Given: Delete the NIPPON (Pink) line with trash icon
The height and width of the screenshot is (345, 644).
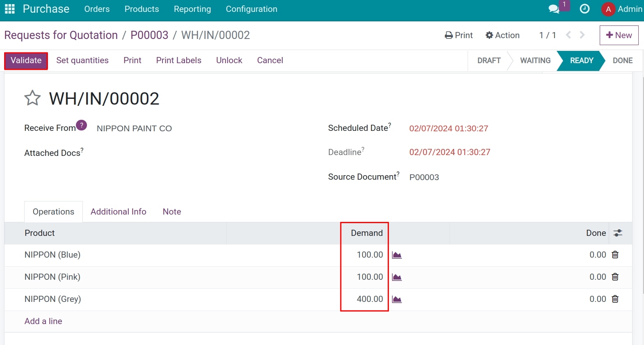Looking at the screenshot, I should pyautogui.click(x=615, y=277).
